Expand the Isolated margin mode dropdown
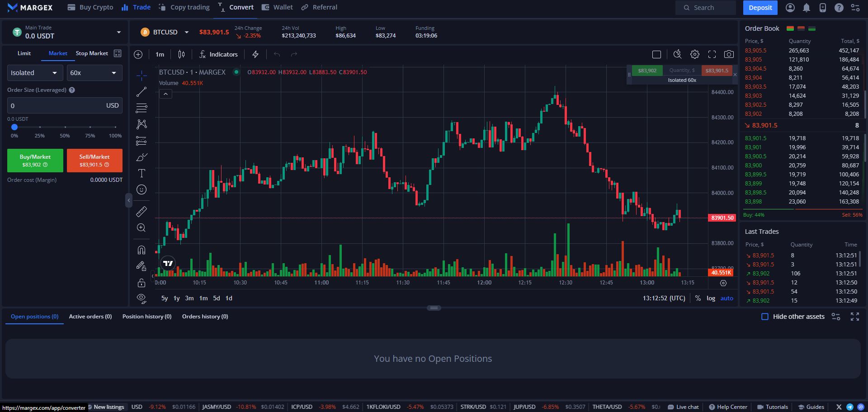Screen dimensions: 868x412 pyautogui.click(x=34, y=73)
